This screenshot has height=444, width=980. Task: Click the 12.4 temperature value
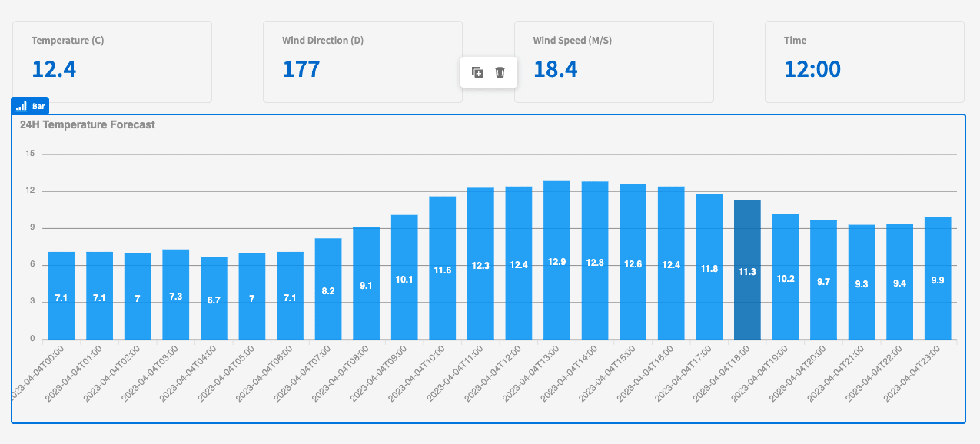(x=54, y=69)
